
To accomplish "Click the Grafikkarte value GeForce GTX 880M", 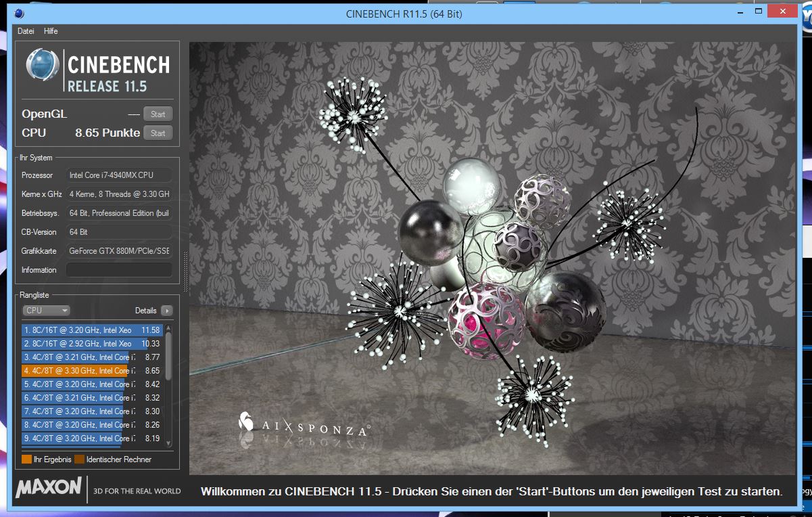I will coord(119,251).
